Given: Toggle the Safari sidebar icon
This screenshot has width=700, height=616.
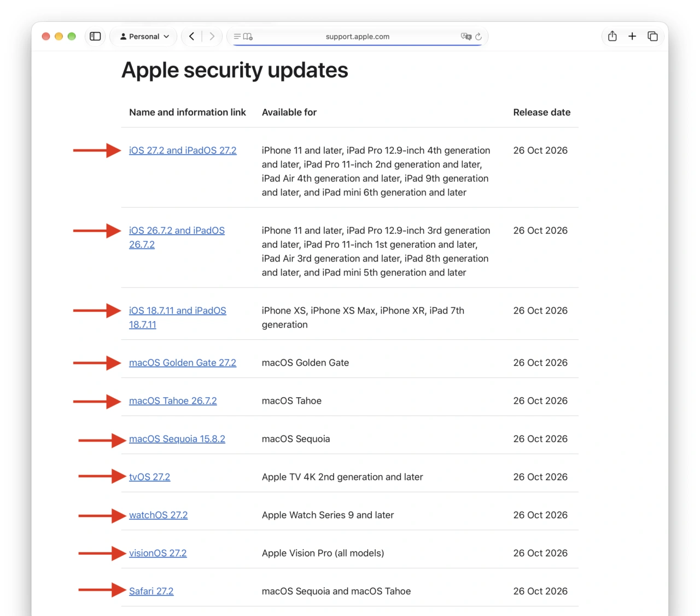Looking at the screenshot, I should tap(95, 37).
